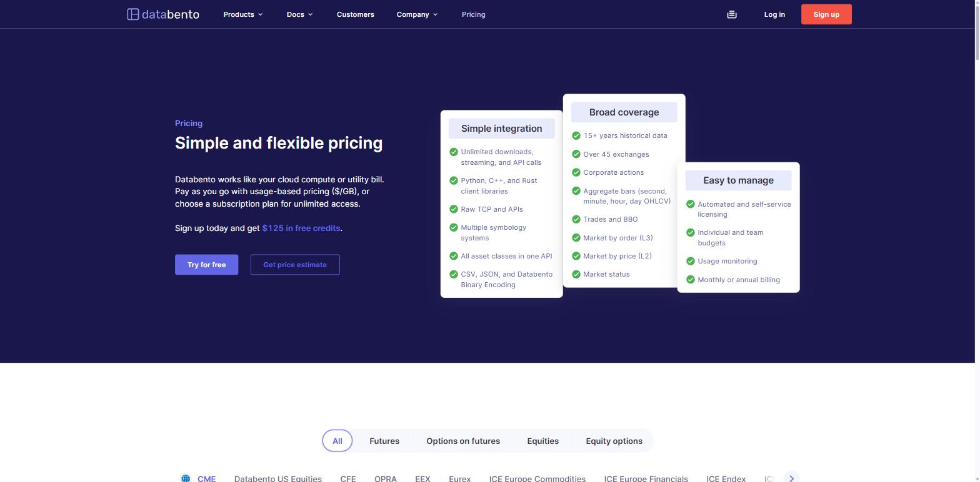Open the Customers page

click(x=355, y=14)
